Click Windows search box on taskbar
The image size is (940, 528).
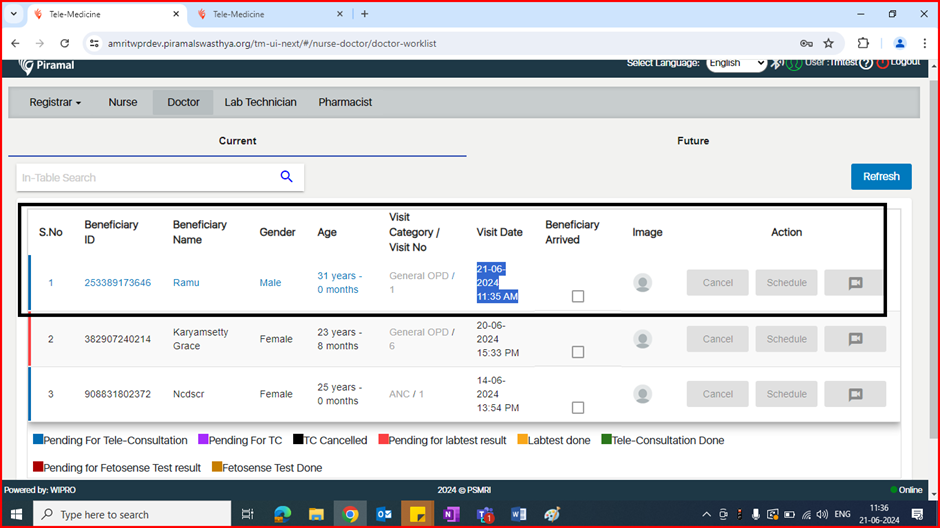click(132, 514)
